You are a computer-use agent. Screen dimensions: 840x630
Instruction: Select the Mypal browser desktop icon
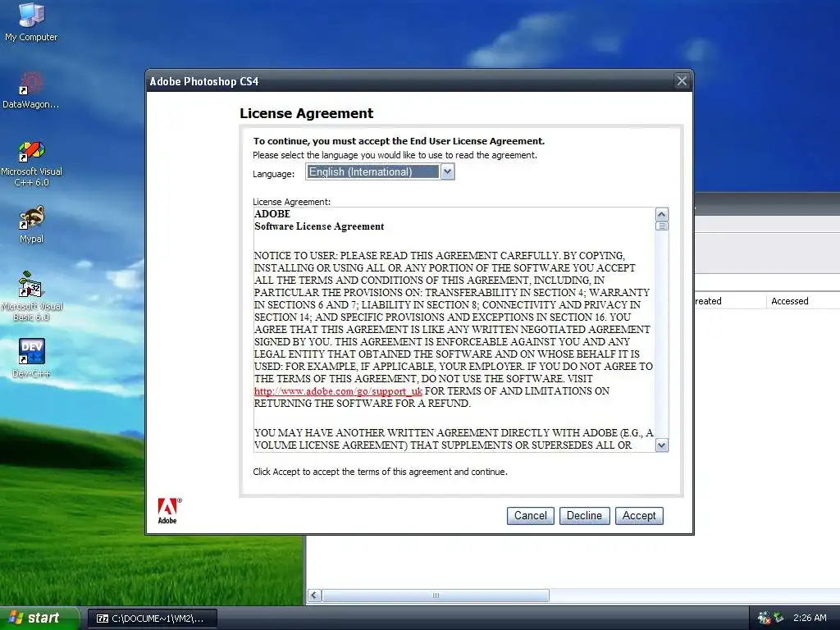tap(31, 224)
